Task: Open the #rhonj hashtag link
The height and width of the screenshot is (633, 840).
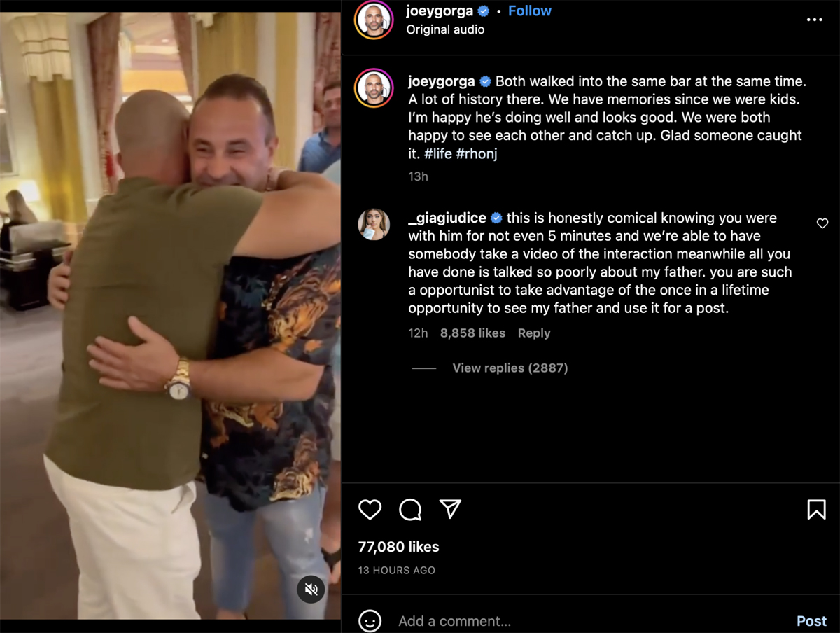Action: point(477,153)
